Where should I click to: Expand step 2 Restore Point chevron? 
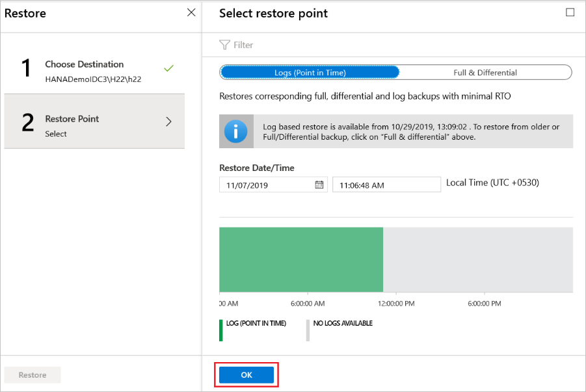point(168,121)
